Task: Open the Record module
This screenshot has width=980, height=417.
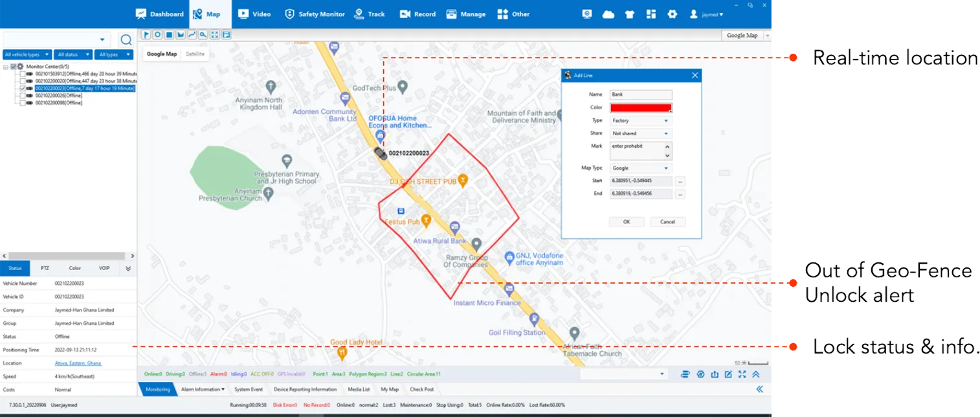Action: point(418,14)
